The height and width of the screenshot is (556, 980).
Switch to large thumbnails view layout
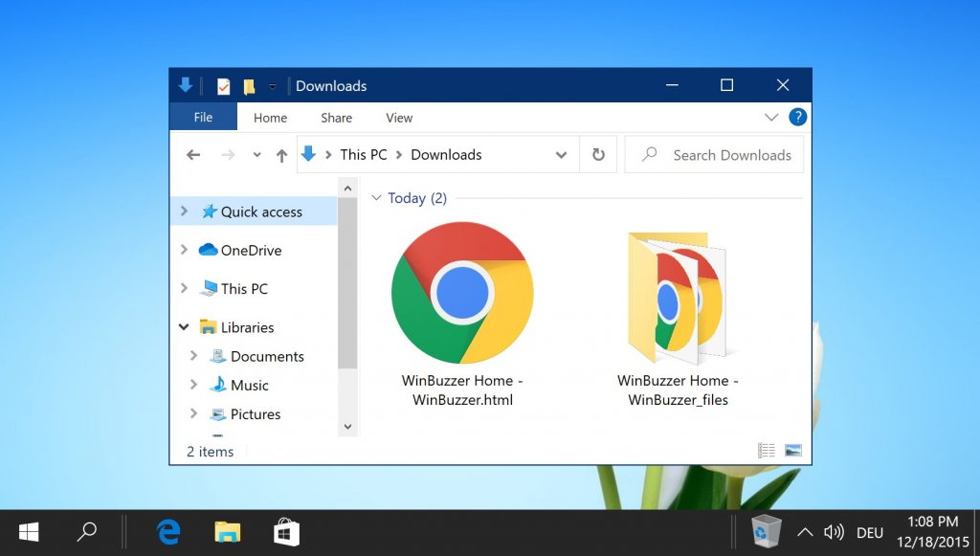click(792, 450)
